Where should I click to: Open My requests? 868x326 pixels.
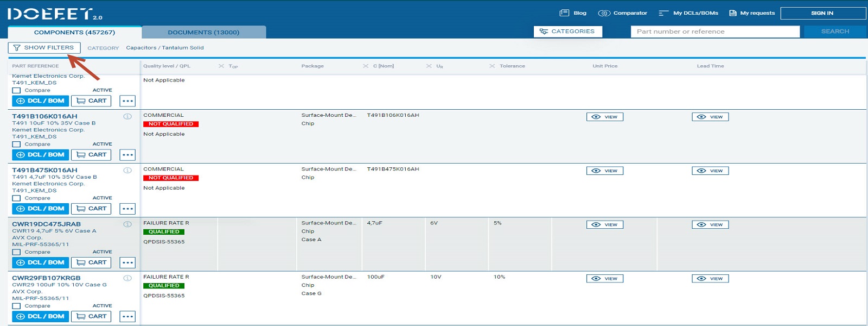(x=752, y=13)
